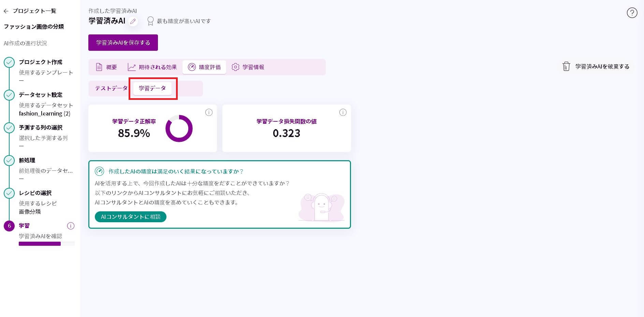Click the trash can icon to discard AI
Viewport: 644px width, 317px height.
tap(566, 66)
